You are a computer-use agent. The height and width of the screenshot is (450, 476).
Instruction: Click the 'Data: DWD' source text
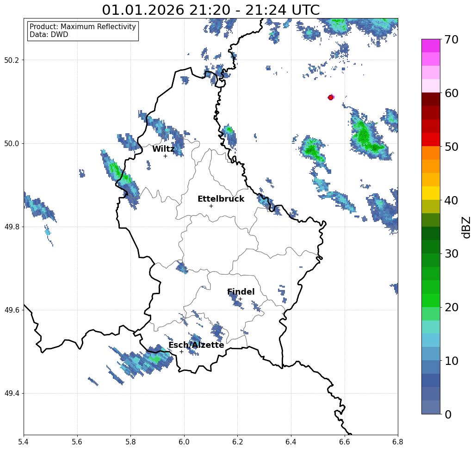coord(49,35)
